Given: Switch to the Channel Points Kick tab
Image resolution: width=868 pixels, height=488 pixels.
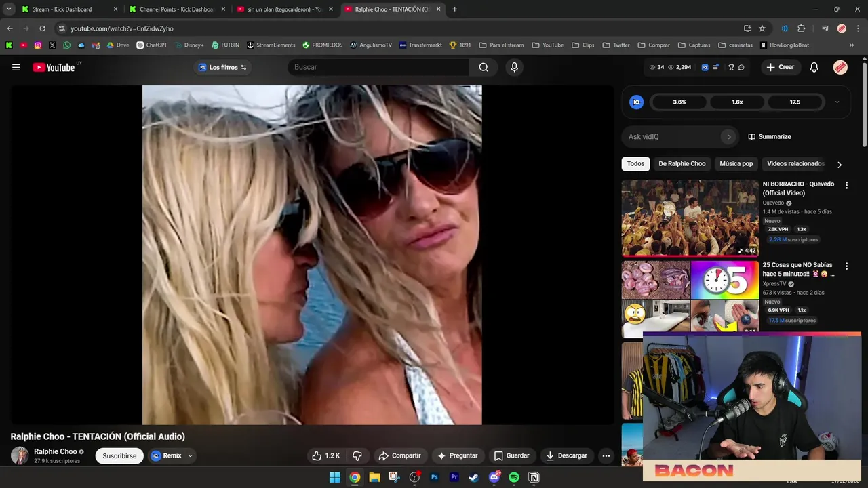Looking at the screenshot, I should [176, 9].
